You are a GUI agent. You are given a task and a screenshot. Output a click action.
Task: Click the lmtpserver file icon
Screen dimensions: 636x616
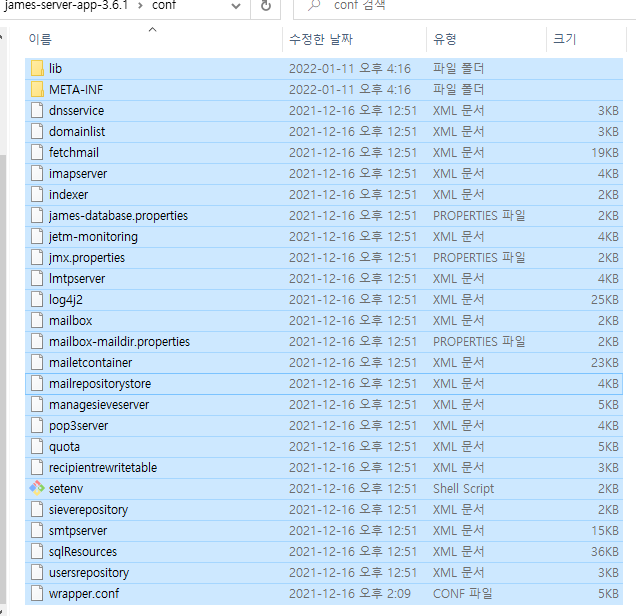pos(37,279)
